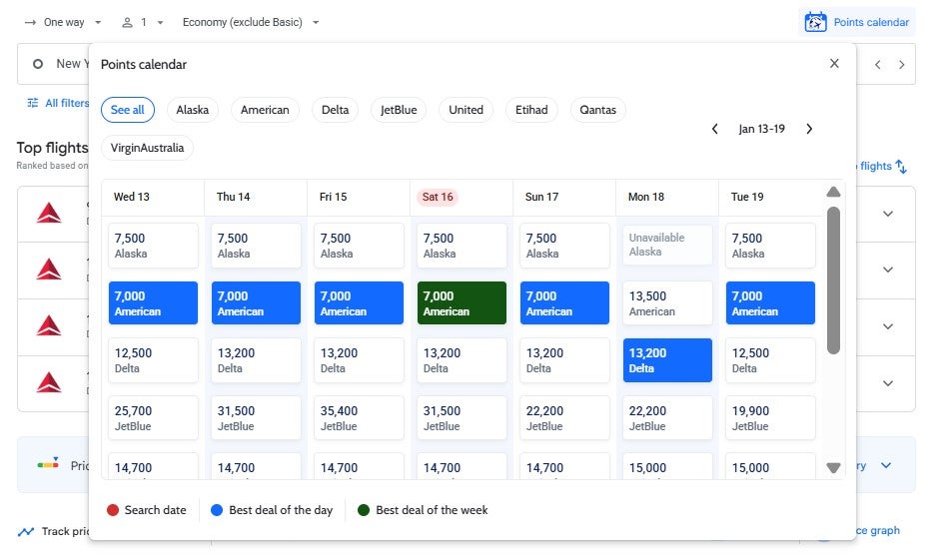Select Mon 18 American 13,500 points

coord(667,302)
